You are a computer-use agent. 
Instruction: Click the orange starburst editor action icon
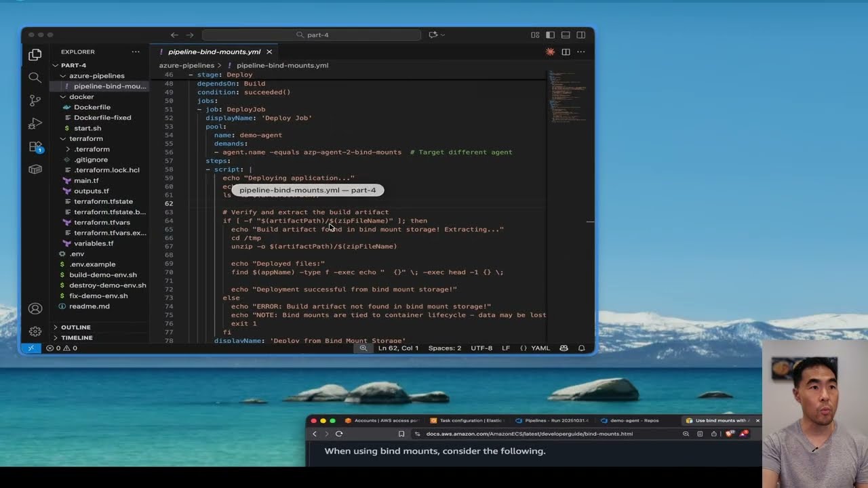point(550,52)
